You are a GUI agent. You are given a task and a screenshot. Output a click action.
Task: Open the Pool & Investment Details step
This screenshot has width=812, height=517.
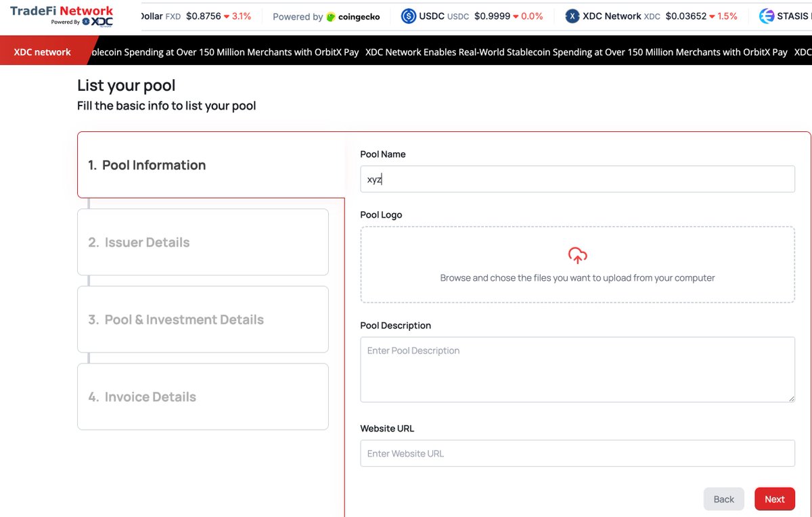pos(203,319)
